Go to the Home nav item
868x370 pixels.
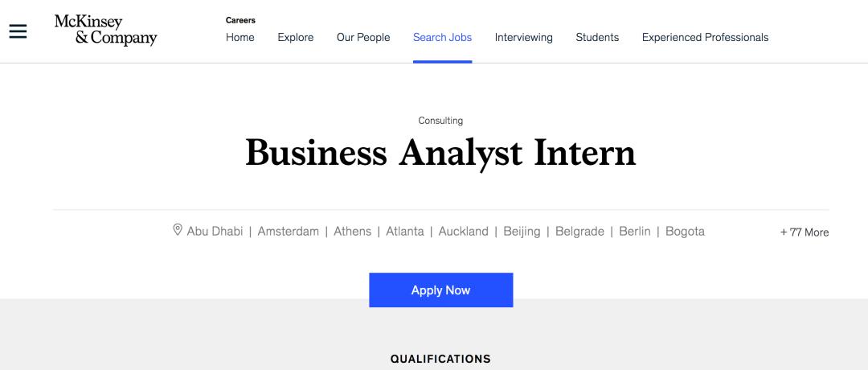click(240, 37)
